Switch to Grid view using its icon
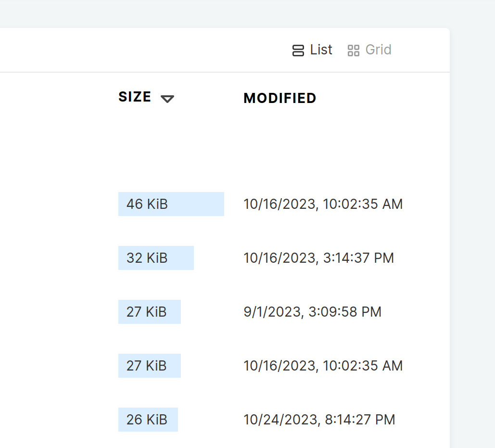Image resolution: width=495 pixels, height=448 pixels. (x=354, y=51)
